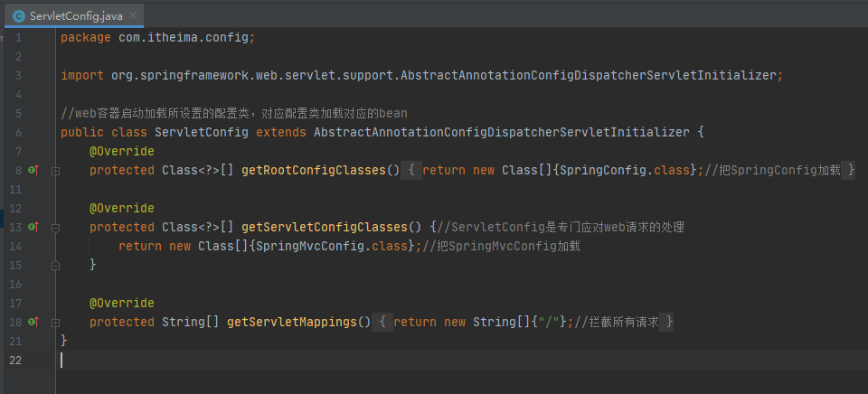This screenshot has height=394, width=868.
Task: Click line number 6 in the gutter
Action: 18,132
